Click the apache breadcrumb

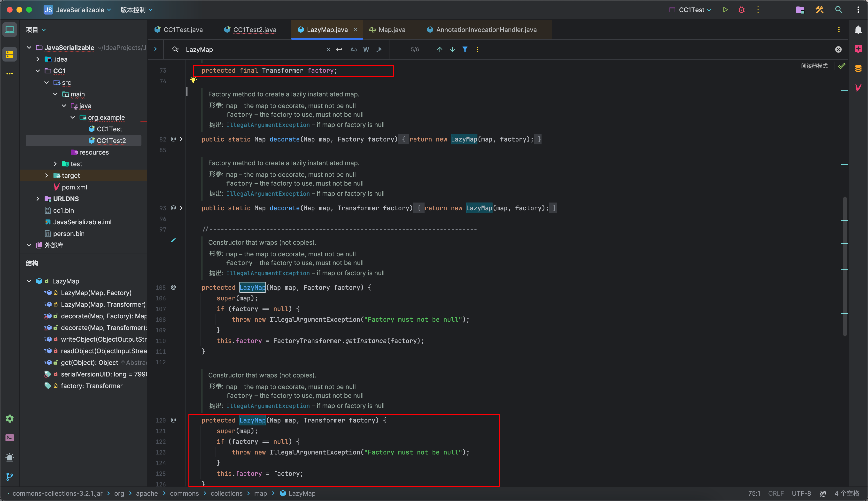click(x=147, y=493)
